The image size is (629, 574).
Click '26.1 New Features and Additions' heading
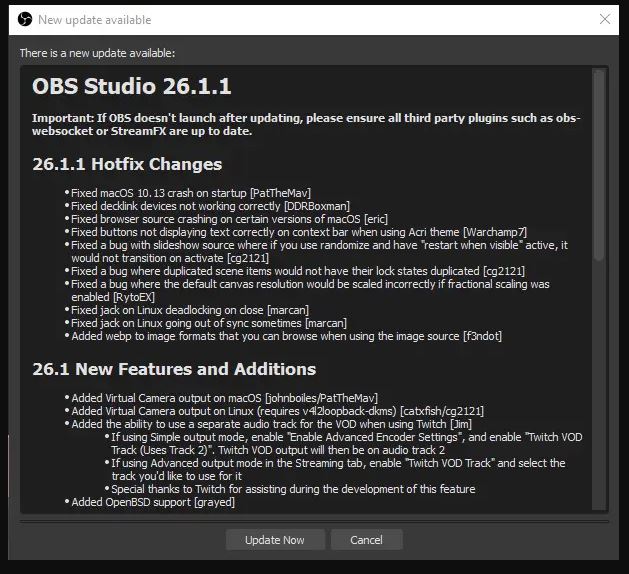click(x=174, y=369)
